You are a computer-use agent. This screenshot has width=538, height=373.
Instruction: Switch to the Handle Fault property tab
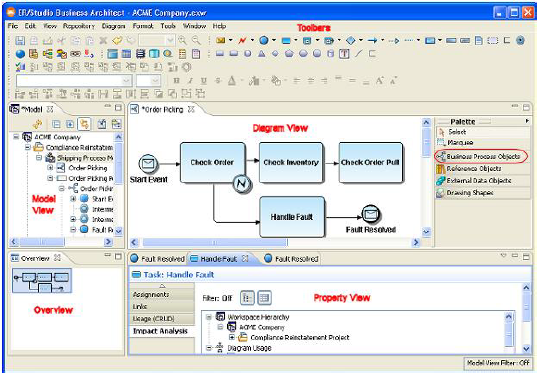(218, 259)
